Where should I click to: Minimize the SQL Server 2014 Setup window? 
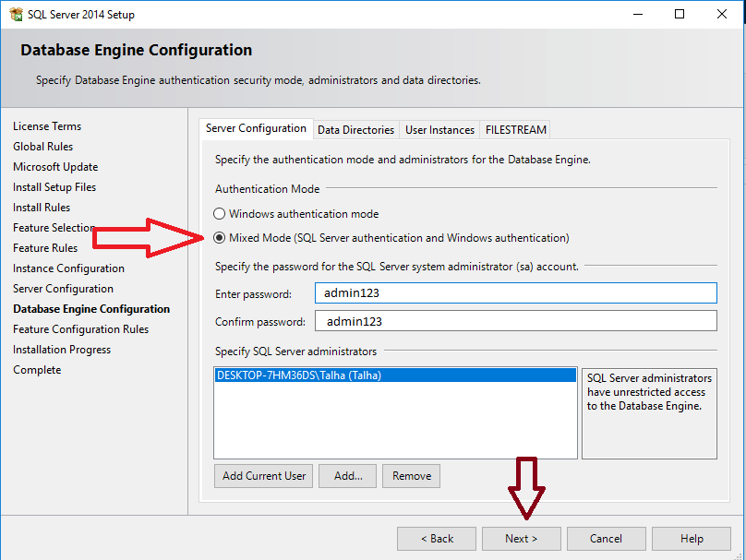(x=638, y=14)
